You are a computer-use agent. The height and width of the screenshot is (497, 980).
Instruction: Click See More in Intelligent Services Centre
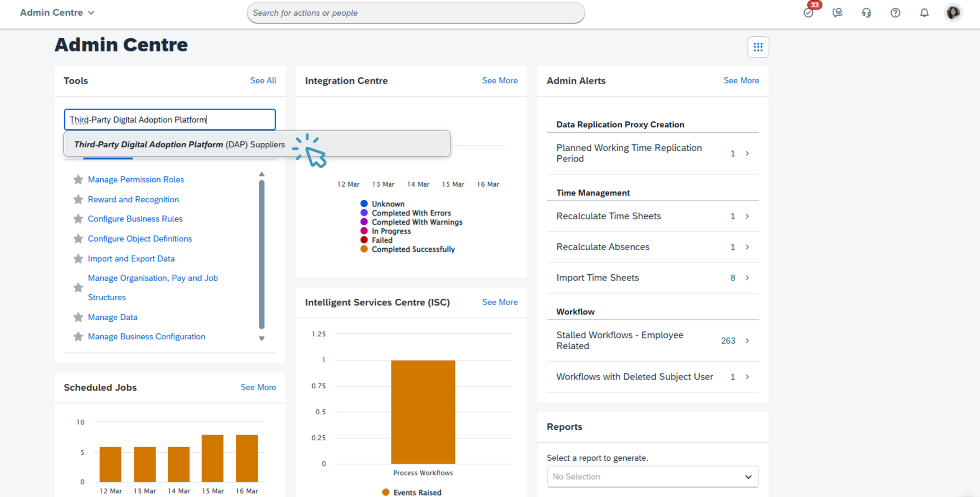[500, 302]
